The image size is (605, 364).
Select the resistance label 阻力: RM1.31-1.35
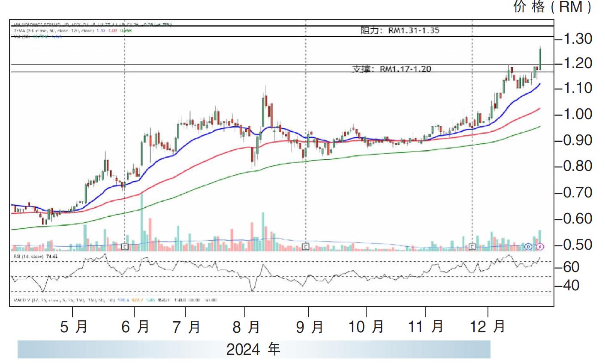click(400, 31)
